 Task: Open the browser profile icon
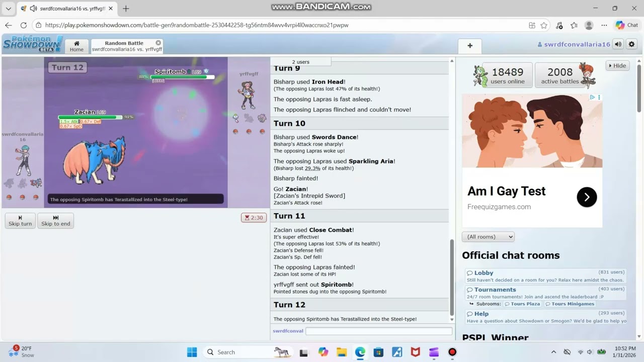pyautogui.click(x=589, y=25)
